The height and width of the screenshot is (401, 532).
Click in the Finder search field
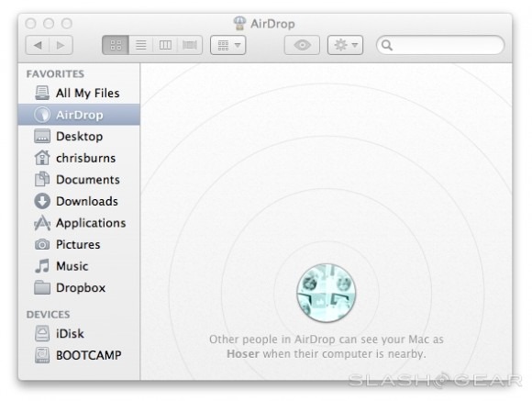(440, 45)
